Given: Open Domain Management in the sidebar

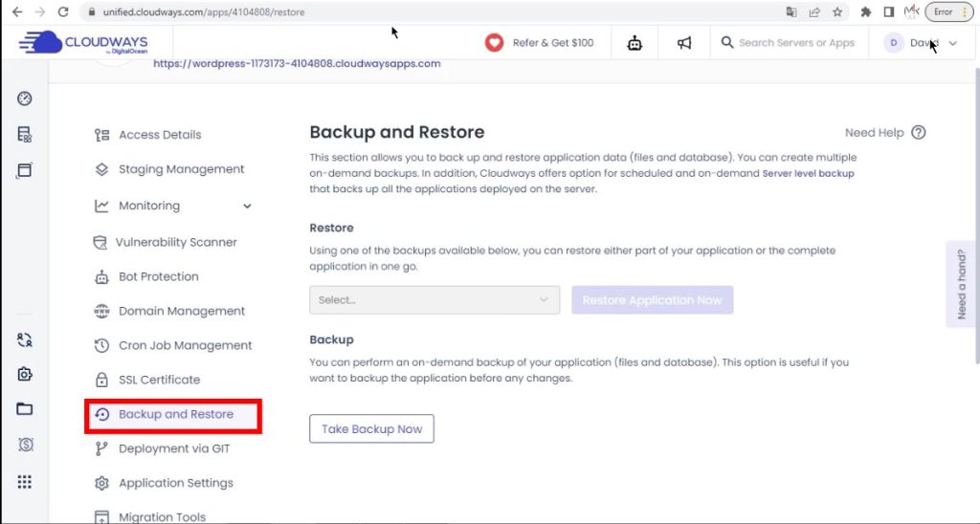Looking at the screenshot, I should (x=181, y=311).
